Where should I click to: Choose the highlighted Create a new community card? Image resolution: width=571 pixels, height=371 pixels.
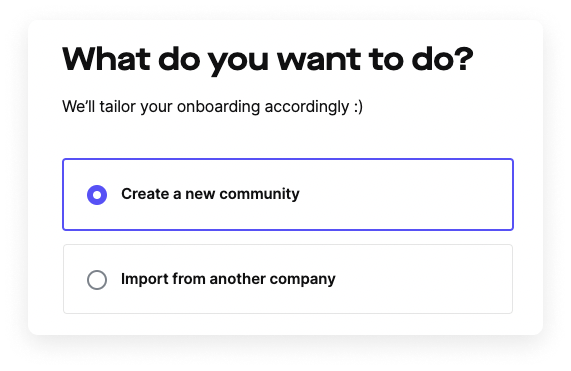point(288,194)
